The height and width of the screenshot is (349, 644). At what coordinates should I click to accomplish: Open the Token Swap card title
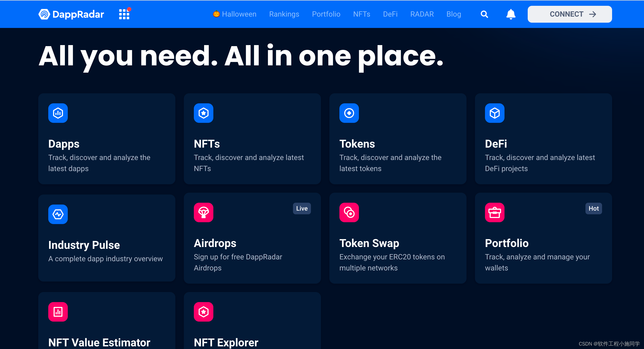click(369, 243)
